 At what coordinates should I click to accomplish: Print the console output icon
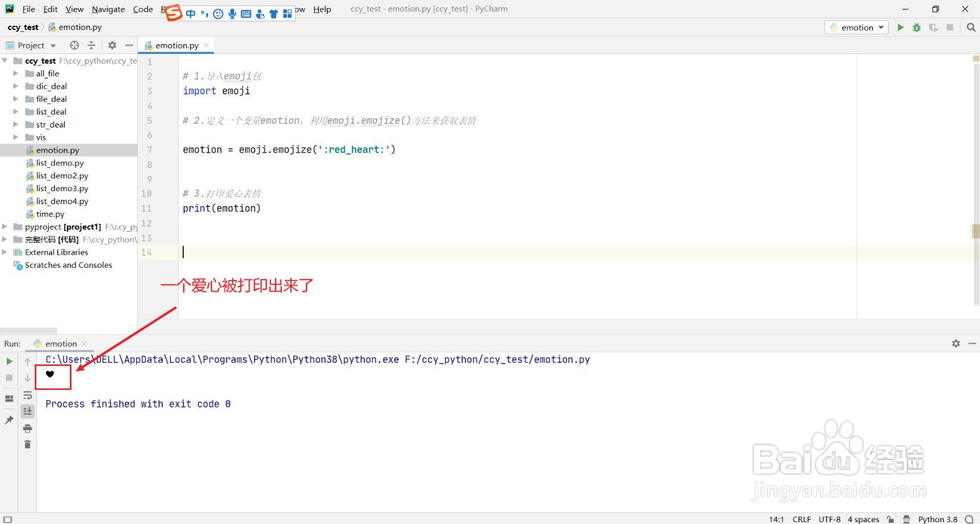(x=28, y=428)
